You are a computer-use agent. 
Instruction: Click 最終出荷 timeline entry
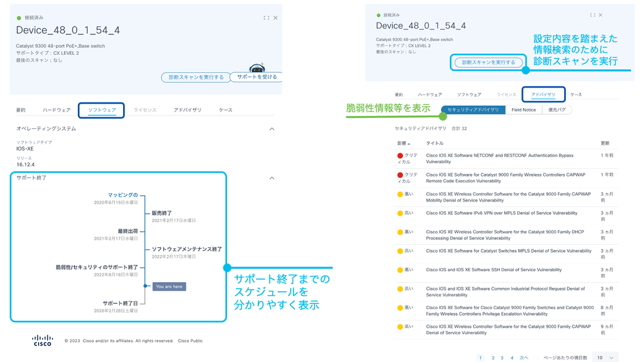(x=128, y=231)
